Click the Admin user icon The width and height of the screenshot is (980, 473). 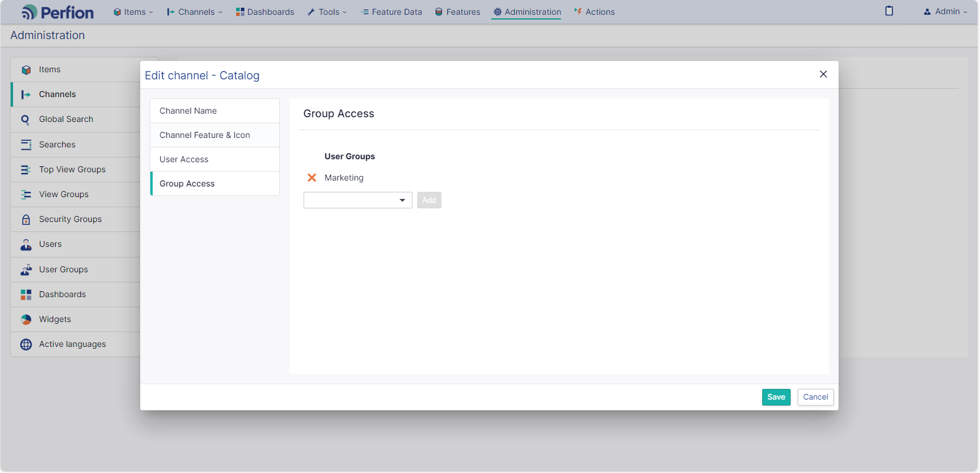pyautogui.click(x=927, y=12)
